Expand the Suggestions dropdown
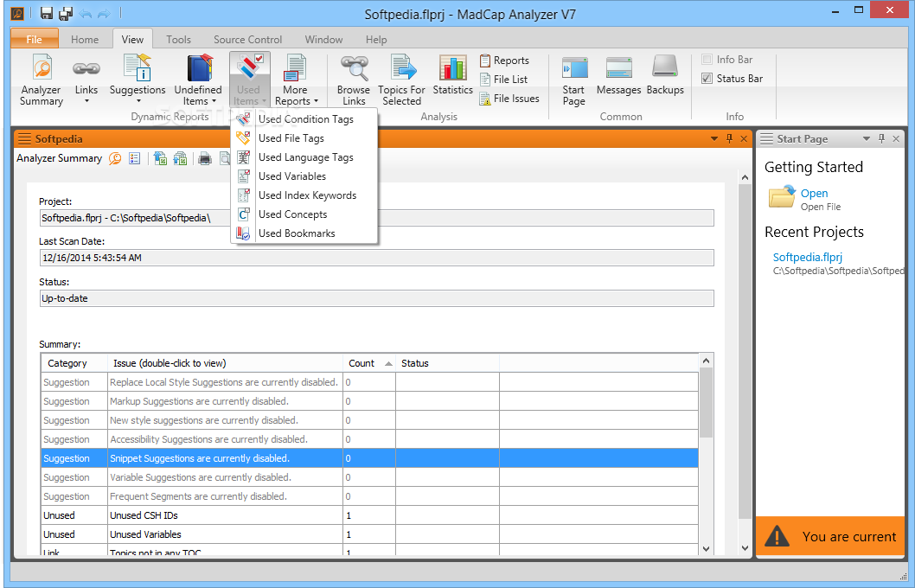Screen dimensions: 915x588 [x=138, y=101]
